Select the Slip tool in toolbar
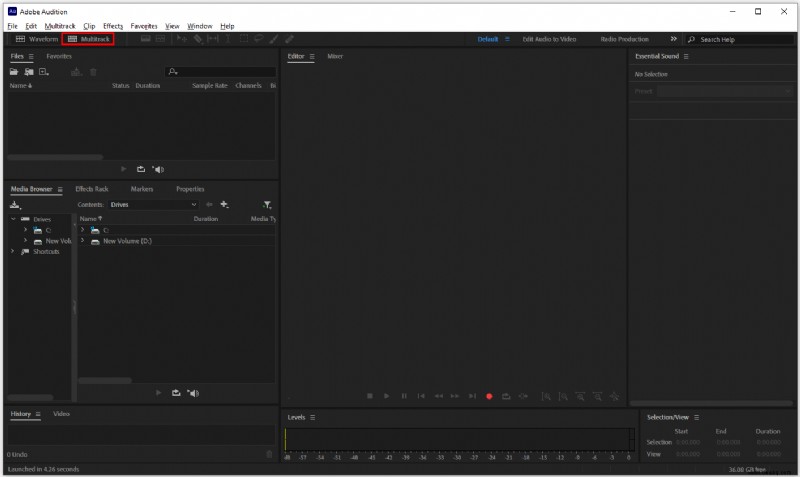Image resolution: width=800 pixels, height=477 pixels. click(x=213, y=39)
